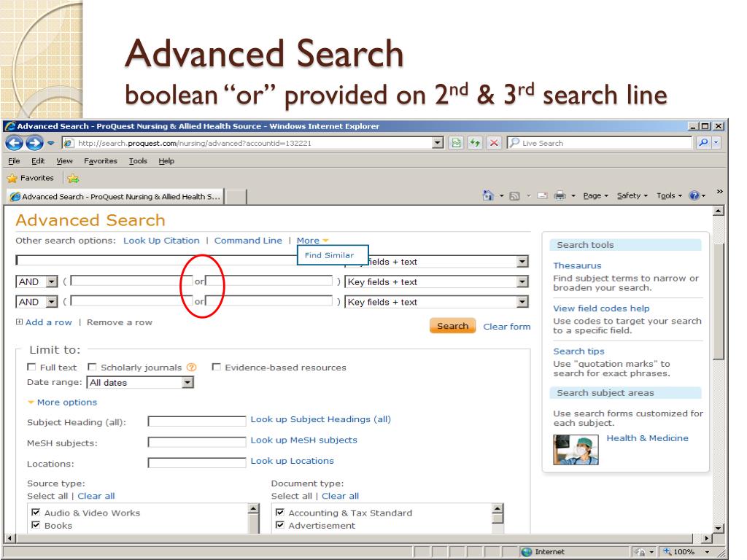Click the Source type list scroll up arrow

click(253, 508)
